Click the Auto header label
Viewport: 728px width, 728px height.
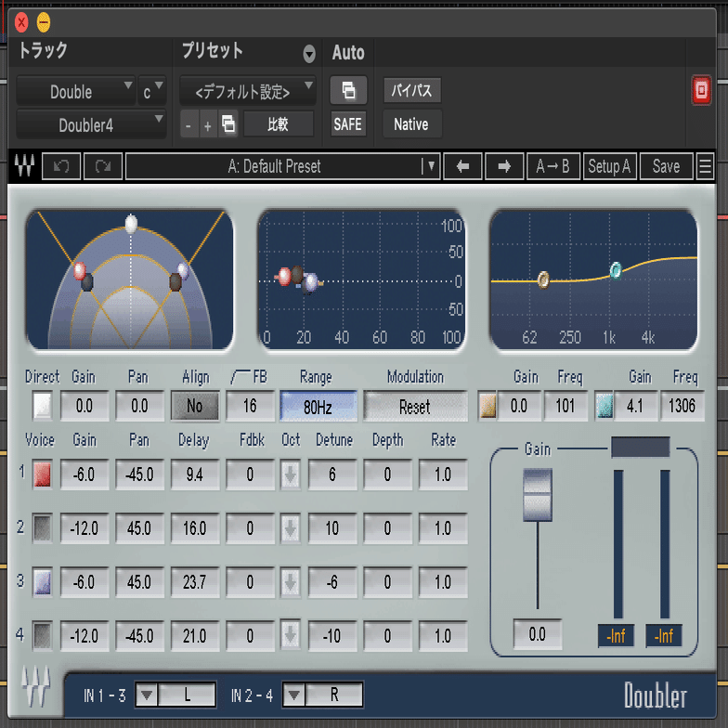348,52
